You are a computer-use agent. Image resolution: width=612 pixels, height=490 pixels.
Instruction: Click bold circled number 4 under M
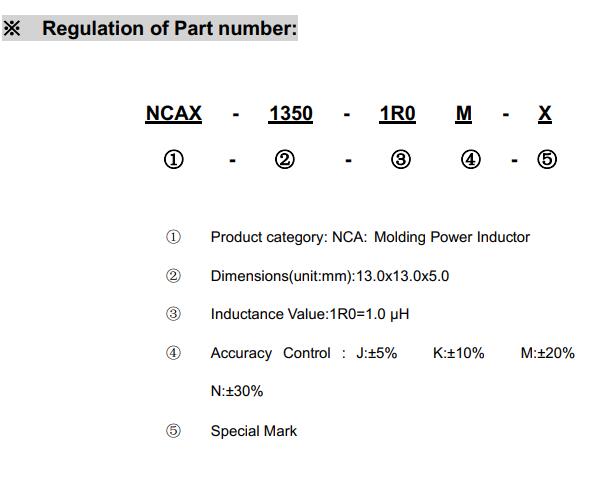point(471,160)
